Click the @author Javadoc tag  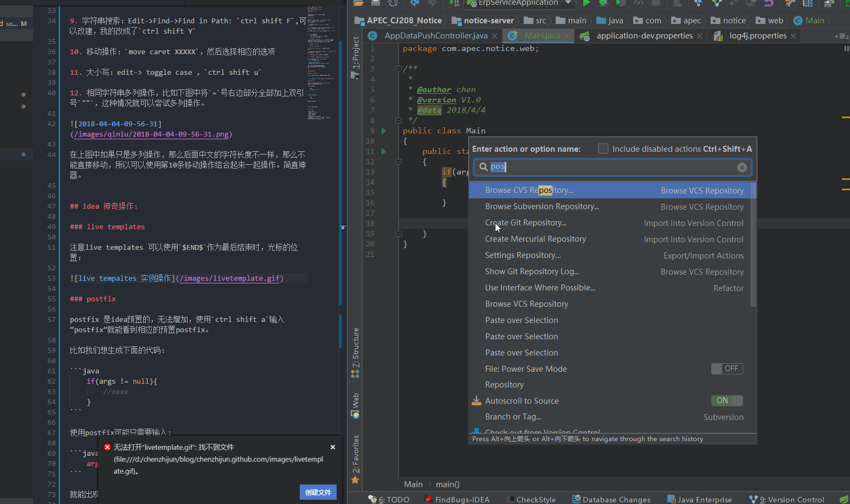434,90
